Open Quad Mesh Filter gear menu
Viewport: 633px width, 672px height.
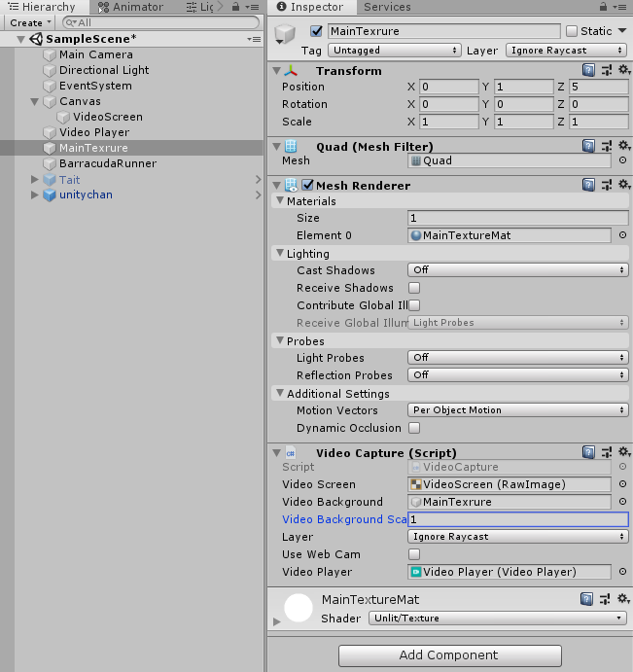click(x=624, y=146)
